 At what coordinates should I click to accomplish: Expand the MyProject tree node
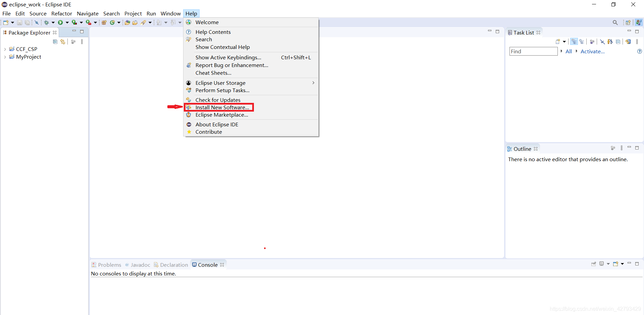pyautogui.click(x=5, y=57)
